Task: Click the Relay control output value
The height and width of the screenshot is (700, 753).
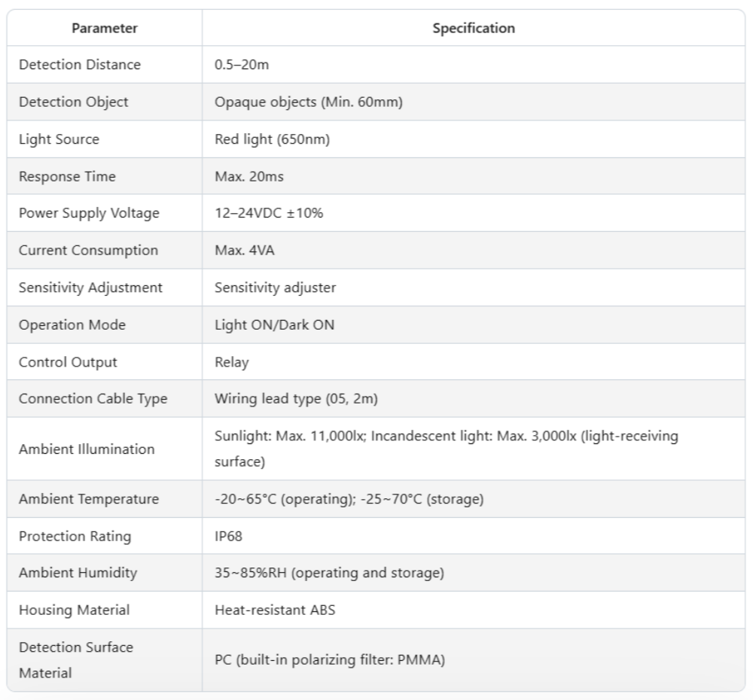Action: pyautogui.click(x=231, y=362)
